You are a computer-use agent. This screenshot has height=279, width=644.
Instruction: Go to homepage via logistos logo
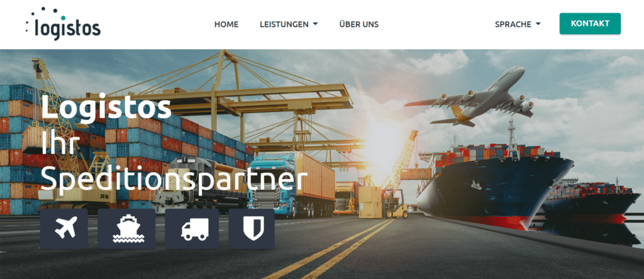pyautogui.click(x=63, y=23)
